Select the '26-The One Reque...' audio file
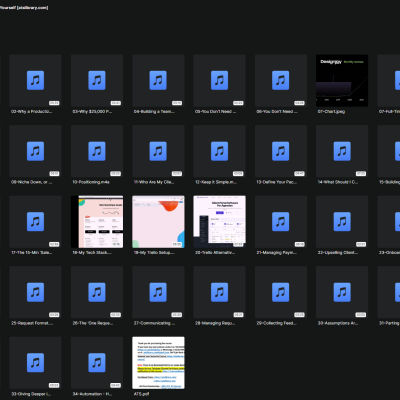The width and height of the screenshot is (400, 400). point(97,292)
